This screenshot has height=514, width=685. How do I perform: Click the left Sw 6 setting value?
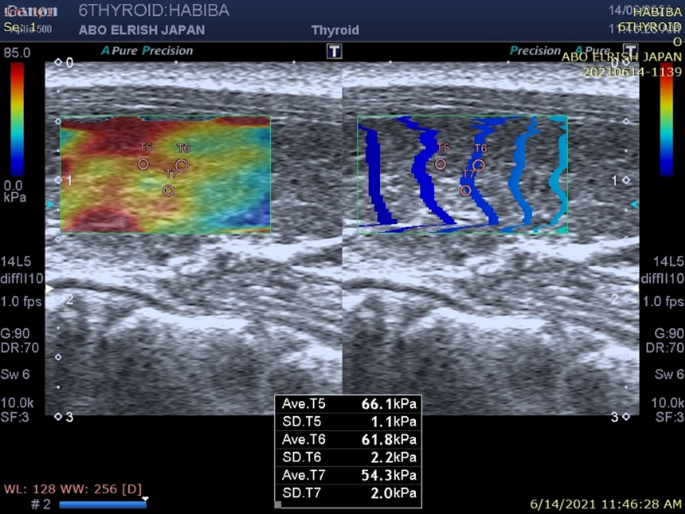15,374
